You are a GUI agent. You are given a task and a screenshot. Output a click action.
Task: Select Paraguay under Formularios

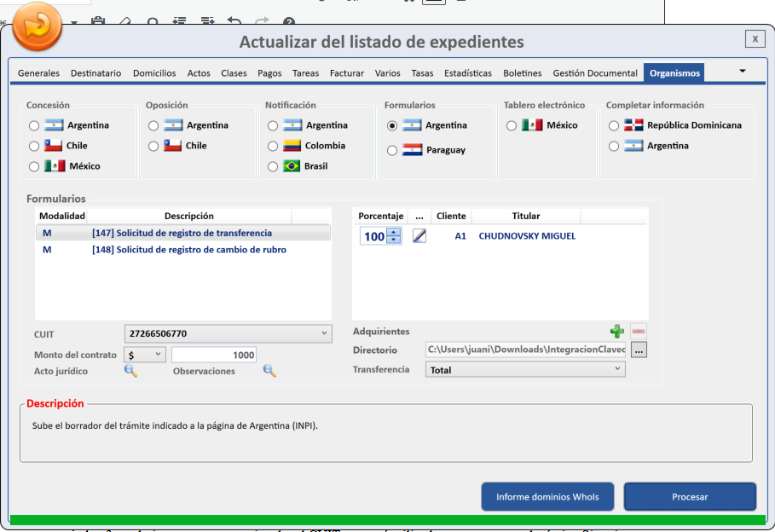pyautogui.click(x=392, y=150)
